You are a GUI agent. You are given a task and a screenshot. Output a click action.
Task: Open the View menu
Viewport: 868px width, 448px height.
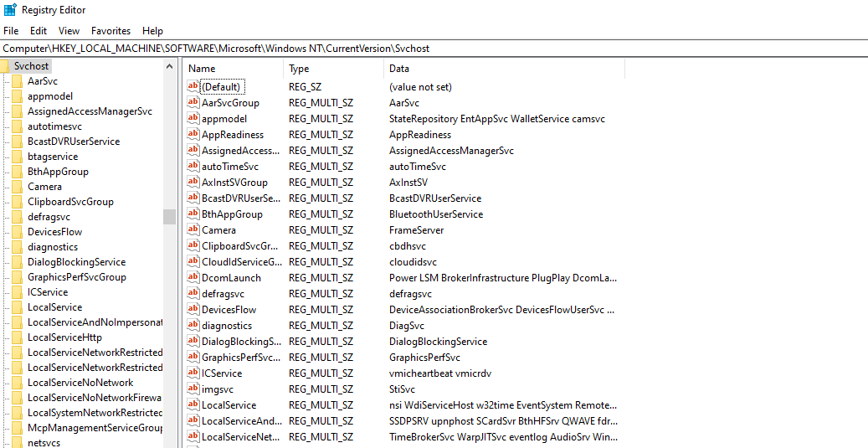point(69,31)
